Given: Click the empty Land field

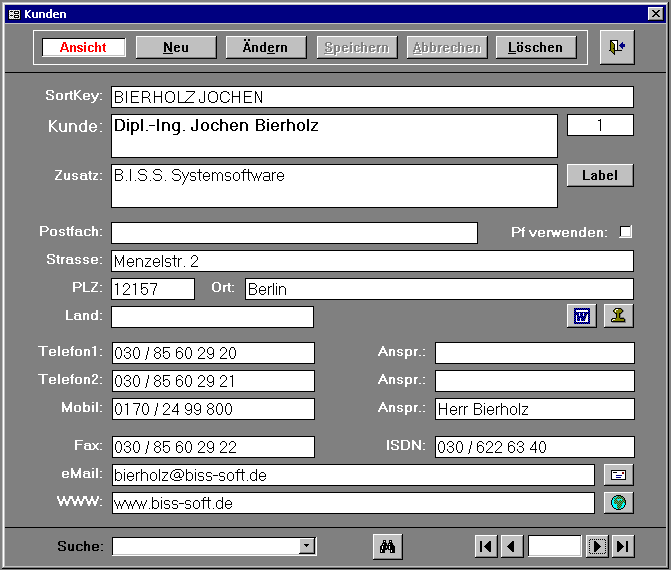Looking at the screenshot, I should [212, 317].
